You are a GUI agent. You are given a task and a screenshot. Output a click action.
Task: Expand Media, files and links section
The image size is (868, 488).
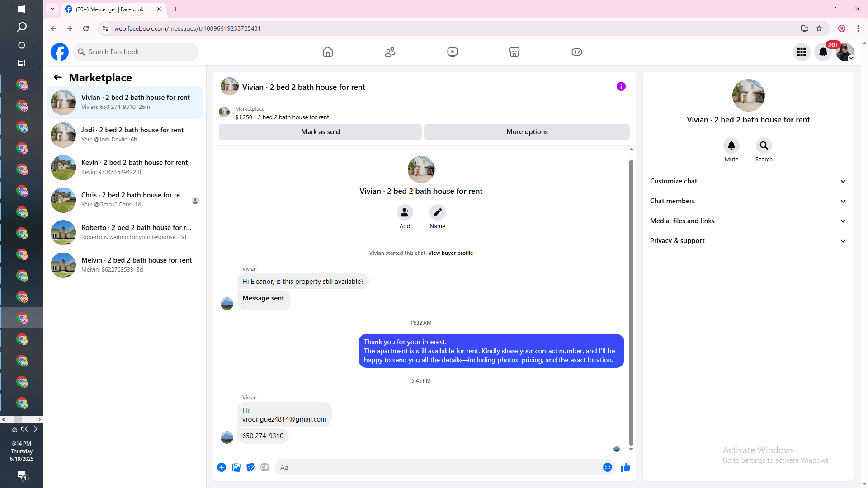(x=748, y=221)
